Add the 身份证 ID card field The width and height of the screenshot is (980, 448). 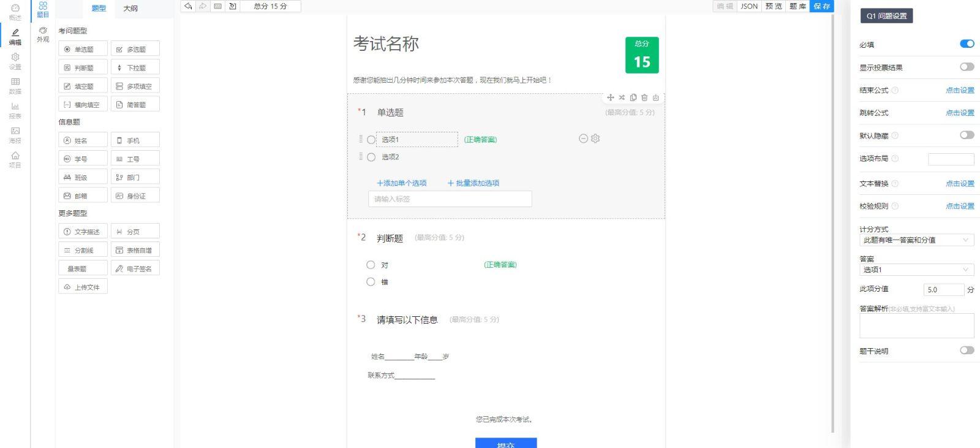pyautogui.click(x=135, y=196)
